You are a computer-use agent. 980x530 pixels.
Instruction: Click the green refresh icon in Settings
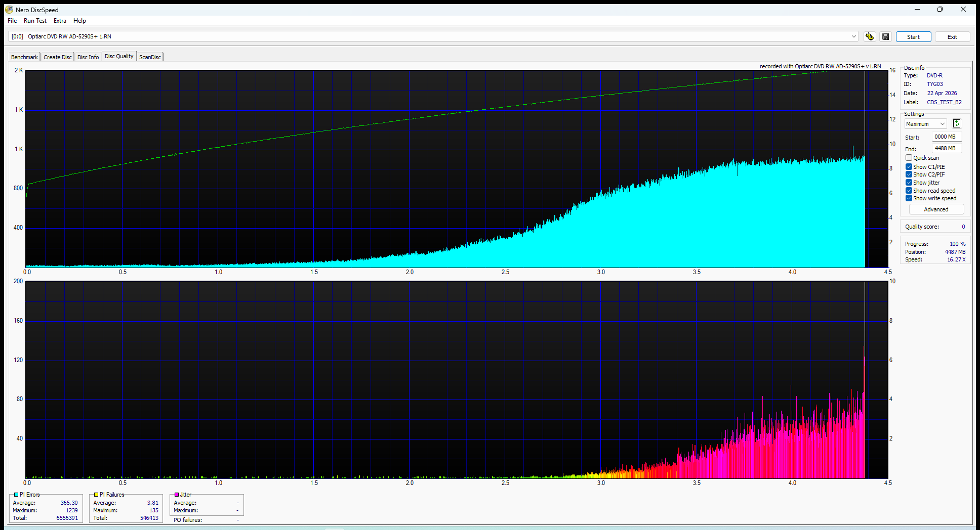click(x=956, y=124)
